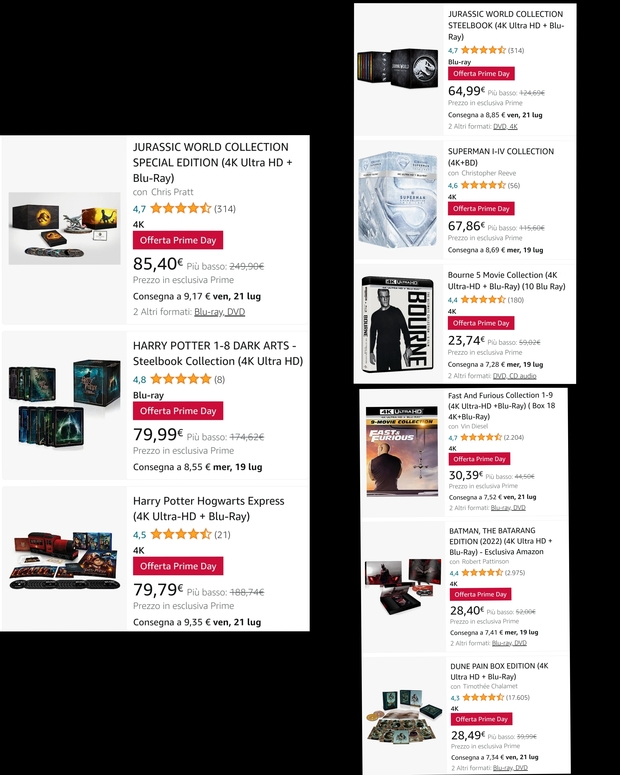This screenshot has height=775, width=620.
Task: Click the Dune Pain Box Edition image
Action: coord(405,717)
